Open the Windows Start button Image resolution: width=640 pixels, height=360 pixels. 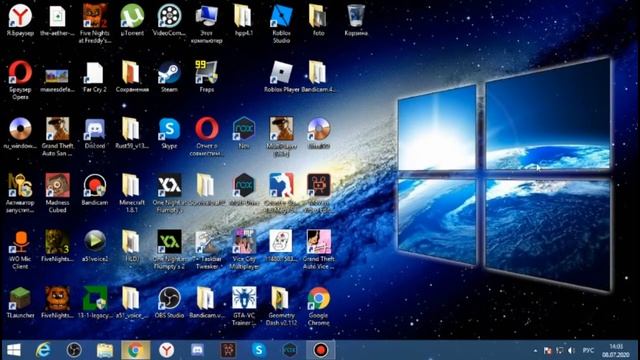[14, 350]
